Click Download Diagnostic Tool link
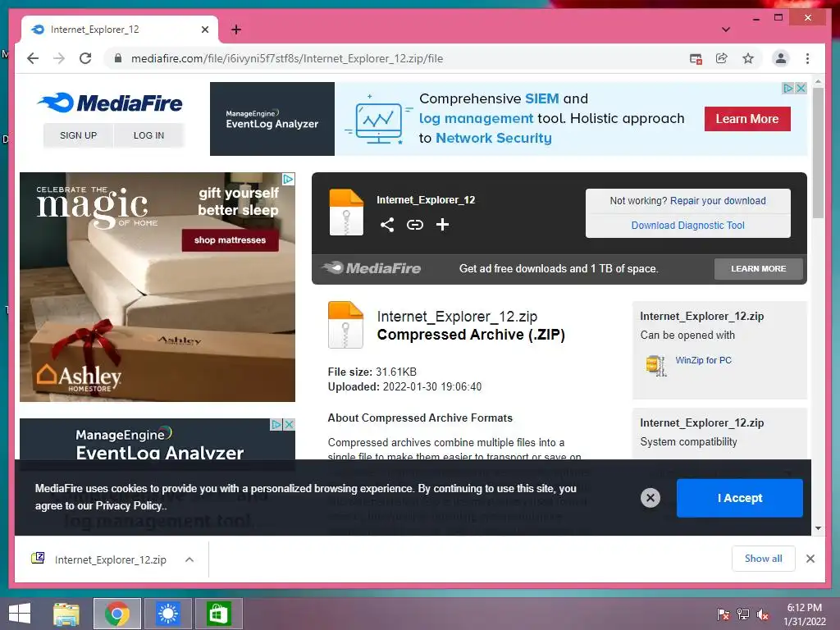The image size is (840, 630). pos(688,226)
